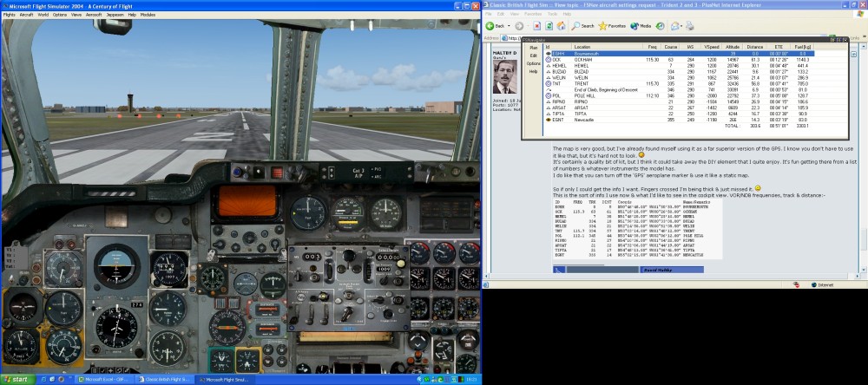This screenshot has width=868, height=385.
Task: Open the Search pane in Internet Explorer
Action: (583, 26)
